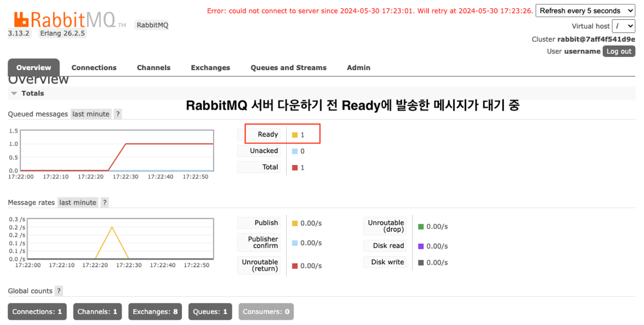Viewport: 644px width, 325px height.
Task: Switch to the Channels tab
Action: pyautogui.click(x=153, y=68)
